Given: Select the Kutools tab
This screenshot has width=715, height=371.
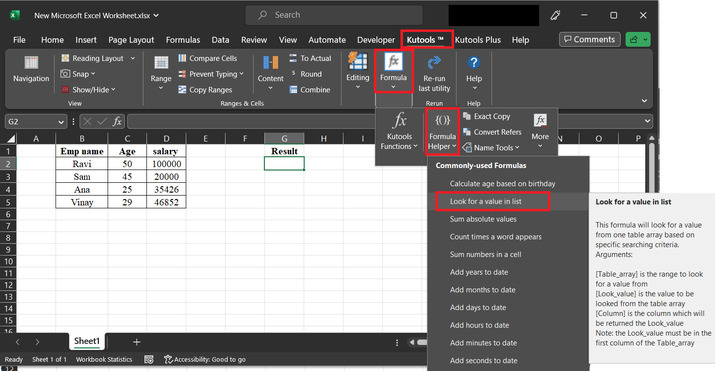Looking at the screenshot, I should (x=425, y=40).
